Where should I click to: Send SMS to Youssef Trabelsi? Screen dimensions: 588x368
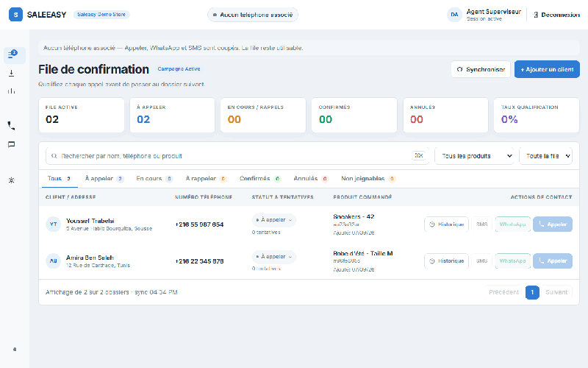point(481,224)
